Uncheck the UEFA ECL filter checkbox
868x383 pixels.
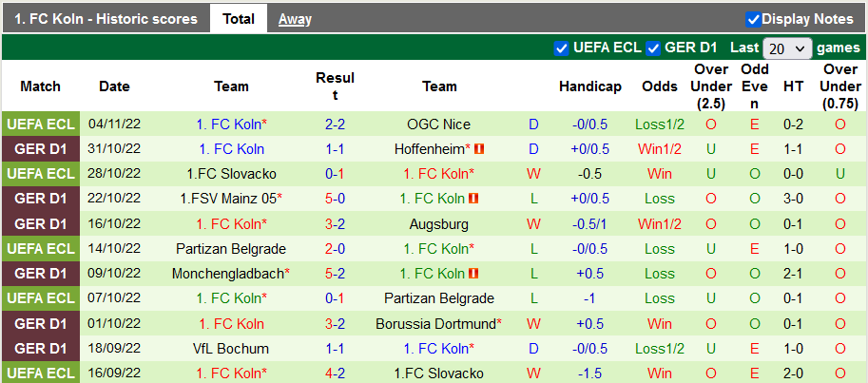[561, 48]
